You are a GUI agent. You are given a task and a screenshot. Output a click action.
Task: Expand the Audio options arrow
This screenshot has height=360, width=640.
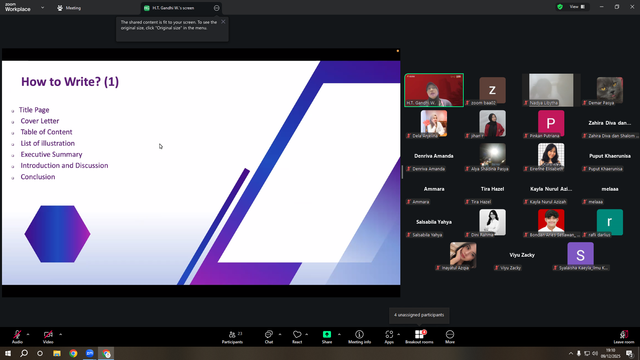[28, 334]
